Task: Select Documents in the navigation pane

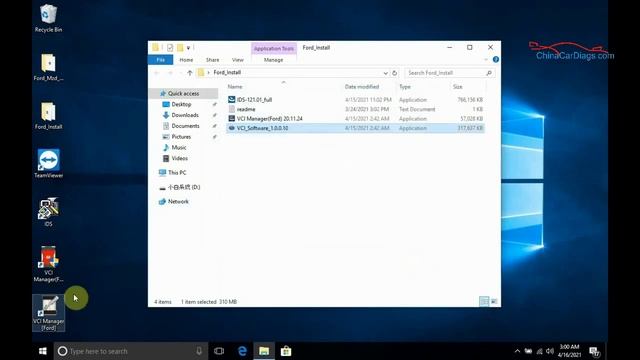Action: (185, 126)
